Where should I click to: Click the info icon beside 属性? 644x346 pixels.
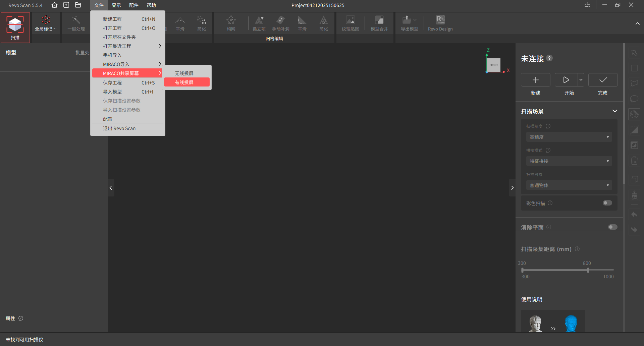(x=21, y=318)
